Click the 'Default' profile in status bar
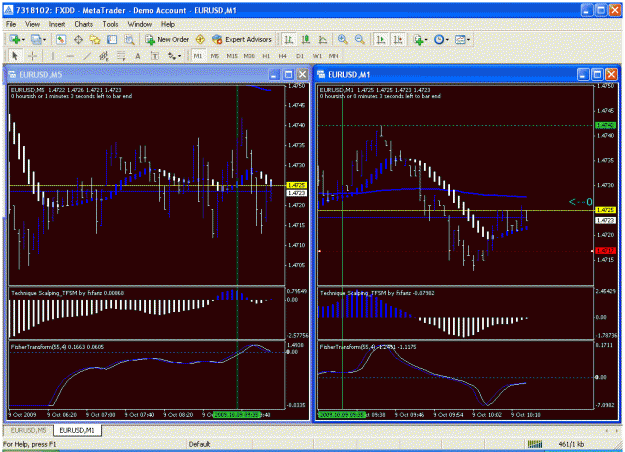This screenshot has width=625, height=452. pyautogui.click(x=199, y=444)
